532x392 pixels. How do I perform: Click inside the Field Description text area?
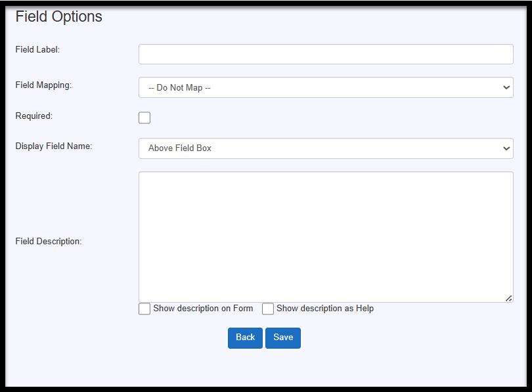(x=326, y=237)
